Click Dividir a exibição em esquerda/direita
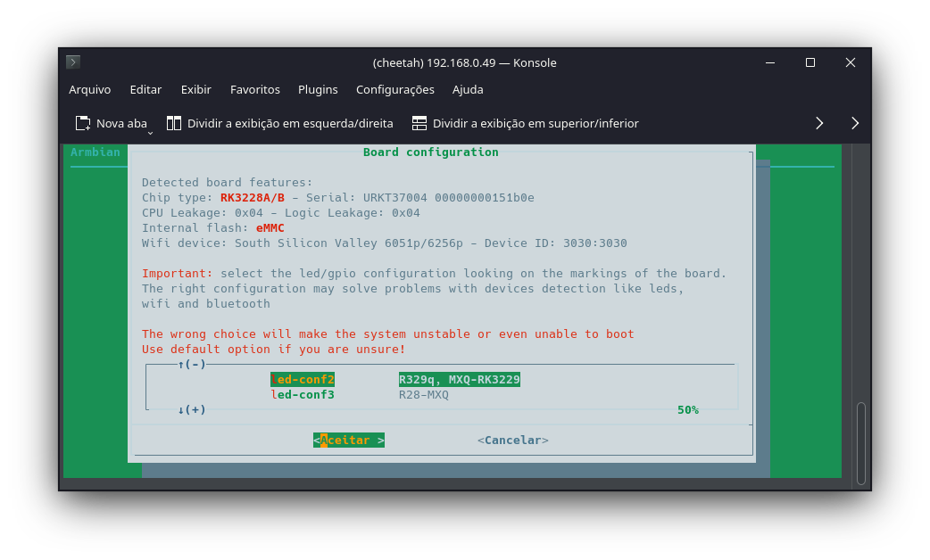Screen dimensions: 930x560 pos(279,123)
